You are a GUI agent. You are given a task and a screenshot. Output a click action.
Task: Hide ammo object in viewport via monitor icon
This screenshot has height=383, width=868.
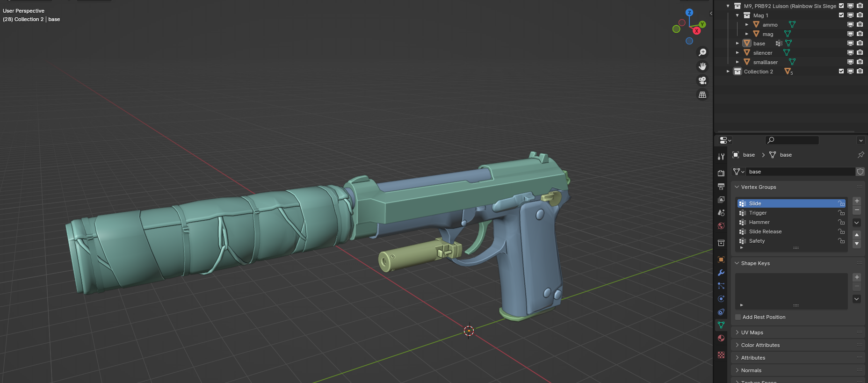click(850, 24)
